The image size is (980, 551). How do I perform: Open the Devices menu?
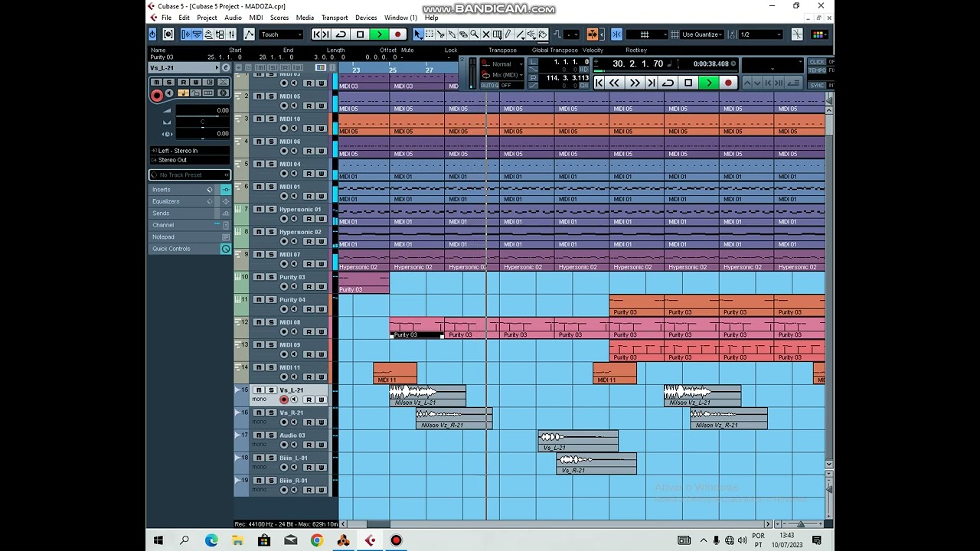coord(366,18)
